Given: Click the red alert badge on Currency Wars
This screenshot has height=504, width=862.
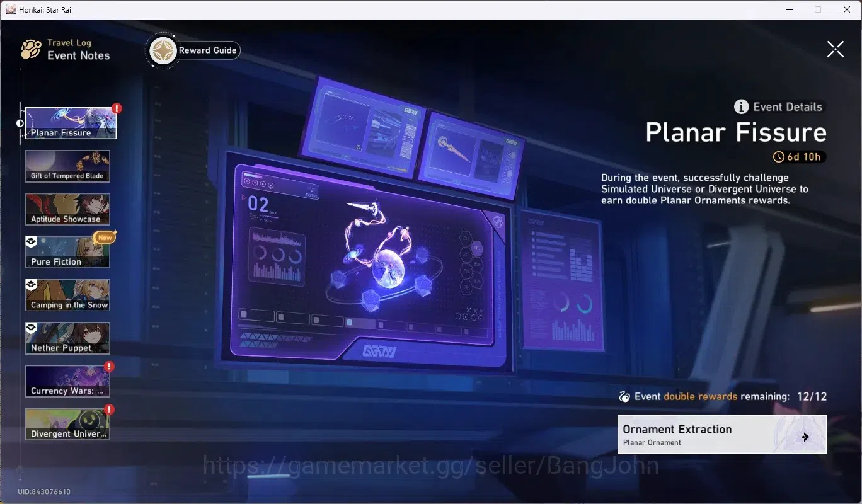Looking at the screenshot, I should coord(109,366).
